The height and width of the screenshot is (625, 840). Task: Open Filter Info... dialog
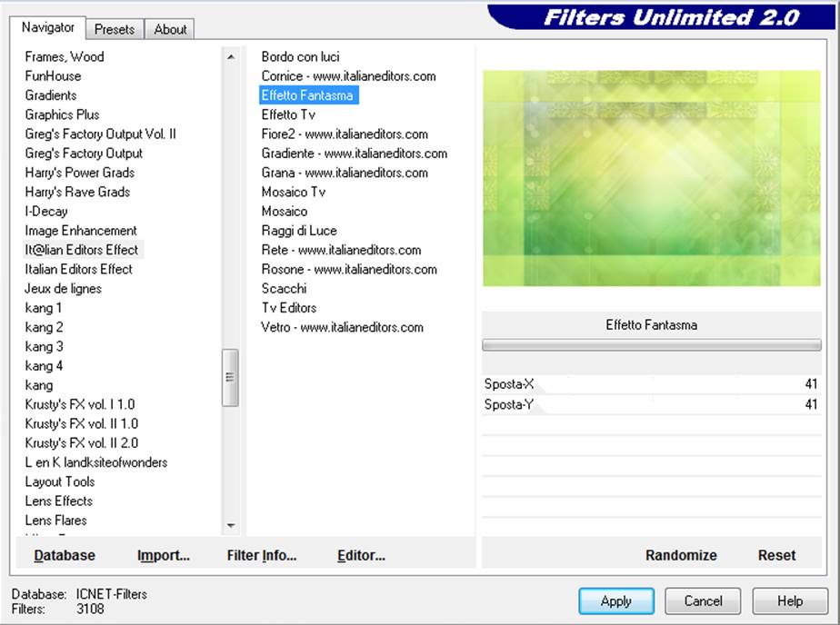[262, 555]
